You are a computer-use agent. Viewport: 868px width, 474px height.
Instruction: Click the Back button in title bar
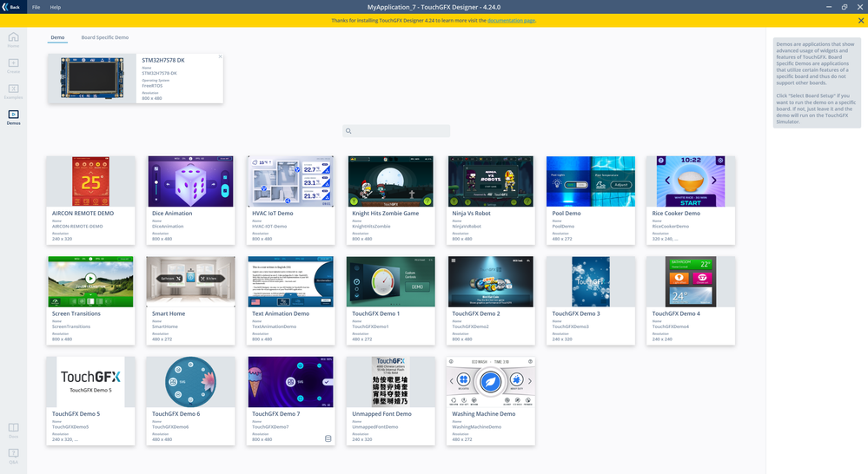tap(11, 7)
